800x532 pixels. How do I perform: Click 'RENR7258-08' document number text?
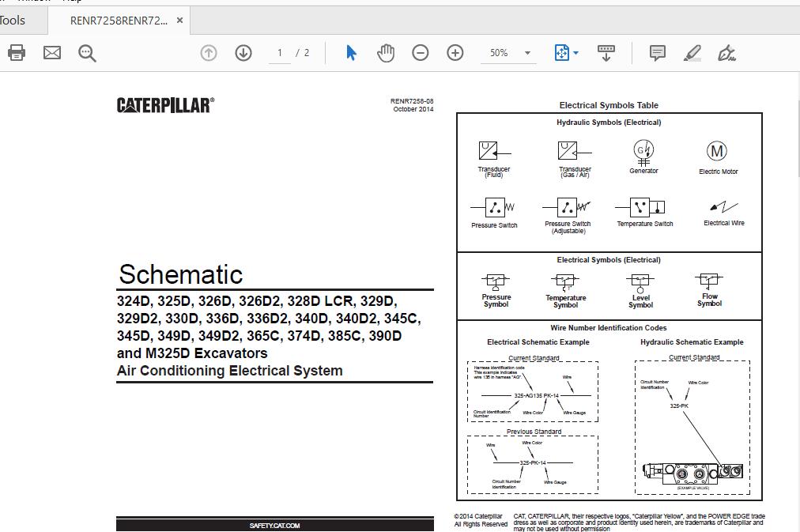click(412, 101)
